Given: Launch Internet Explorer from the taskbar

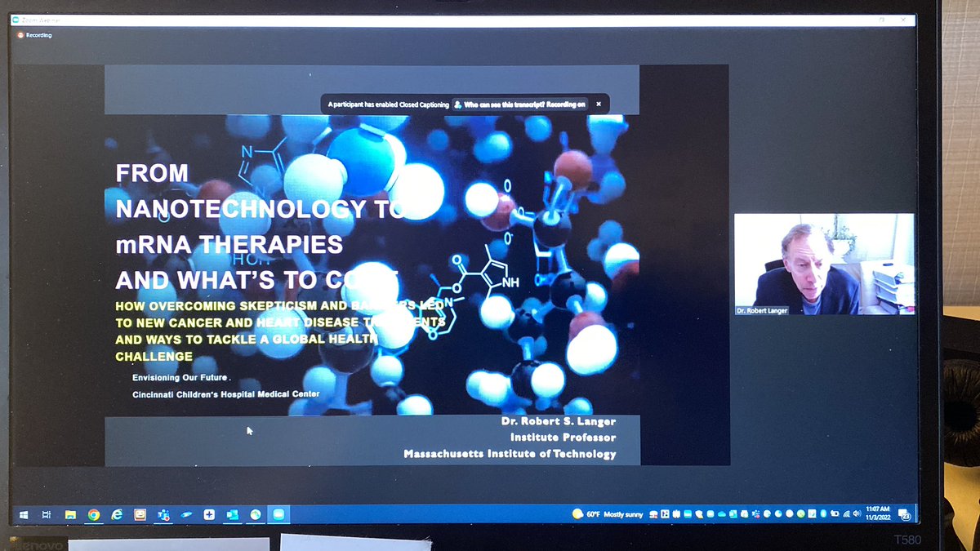Looking at the screenshot, I should click(117, 514).
